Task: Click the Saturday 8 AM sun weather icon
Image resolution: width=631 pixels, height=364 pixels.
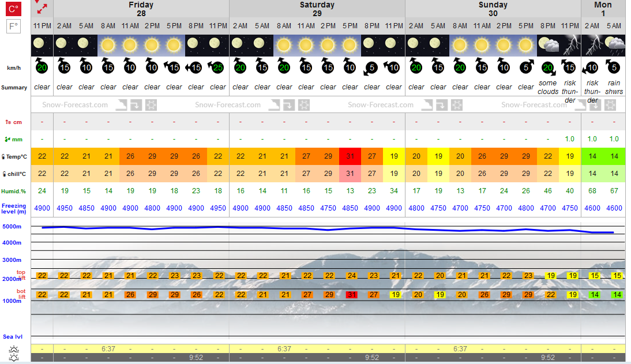Action: click(x=284, y=46)
